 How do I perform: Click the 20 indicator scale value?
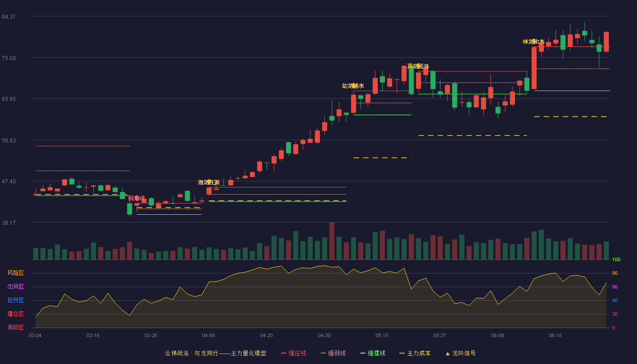coord(615,314)
